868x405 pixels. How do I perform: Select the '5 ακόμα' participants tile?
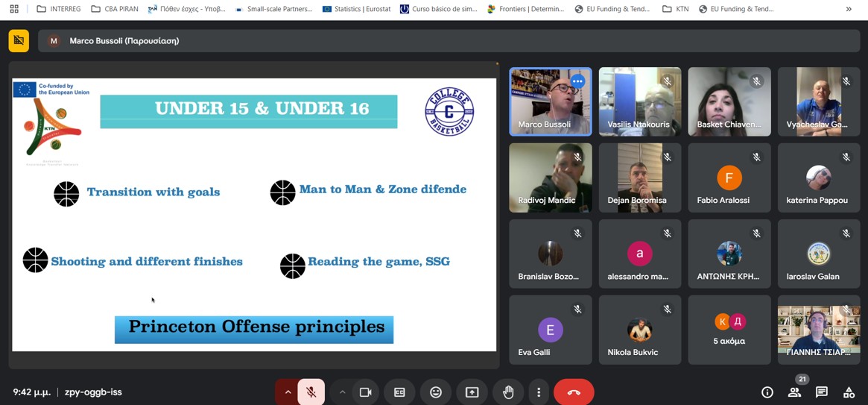[729, 330]
